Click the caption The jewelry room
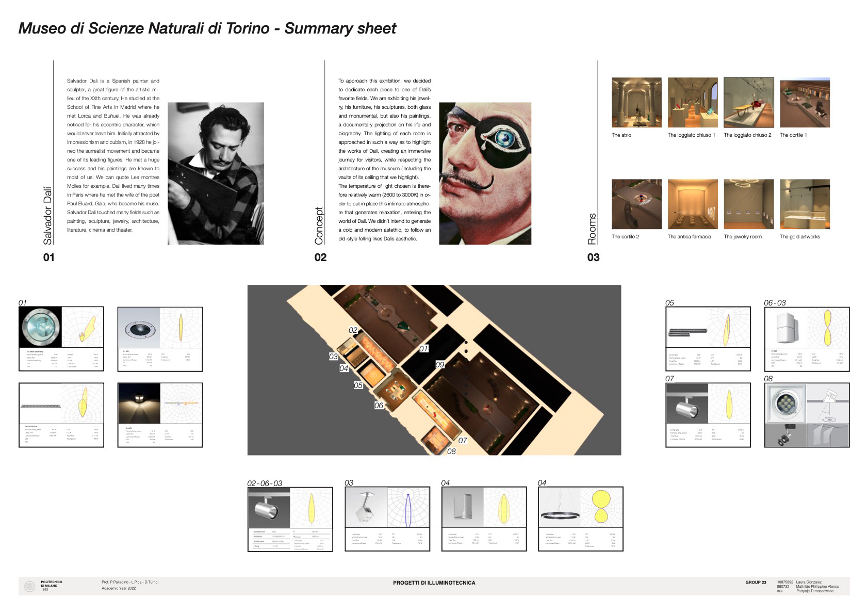Image resolution: width=868 pixels, height=614 pixels. [x=743, y=237]
